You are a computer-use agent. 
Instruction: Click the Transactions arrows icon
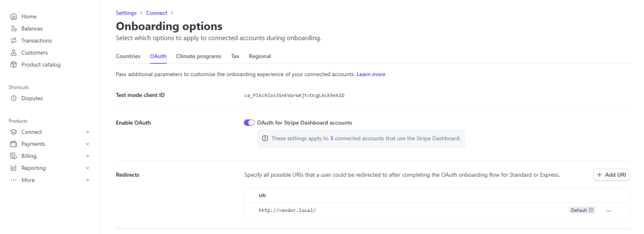(x=14, y=41)
